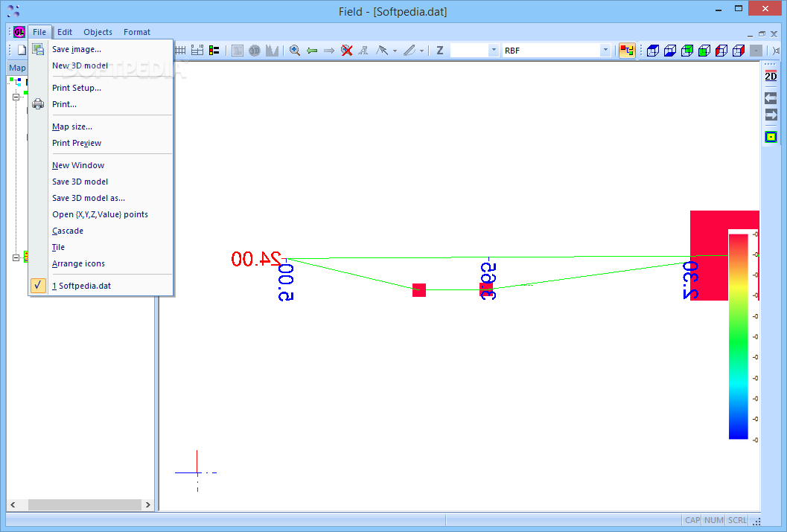This screenshot has width=787, height=532.
Task: Select the arrow pointer selection tool
Action: point(382,50)
